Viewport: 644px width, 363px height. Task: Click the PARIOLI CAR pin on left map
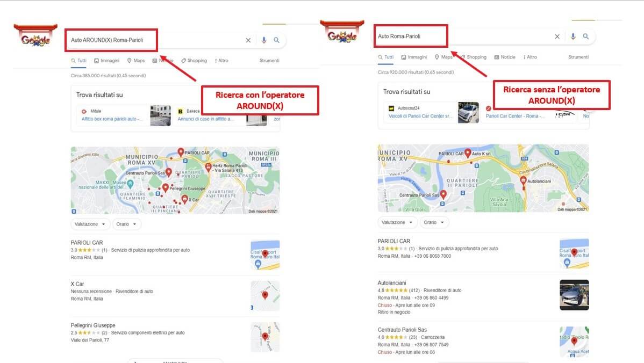point(180,153)
